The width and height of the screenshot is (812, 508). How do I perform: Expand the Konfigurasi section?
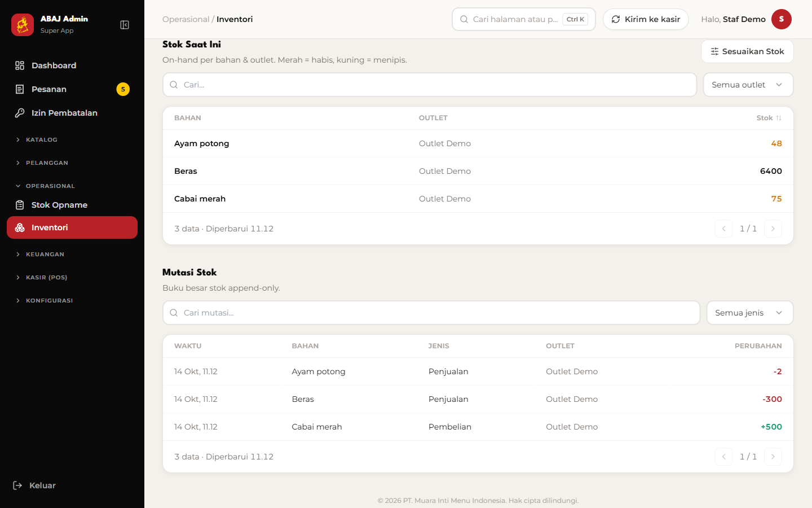coord(72,300)
